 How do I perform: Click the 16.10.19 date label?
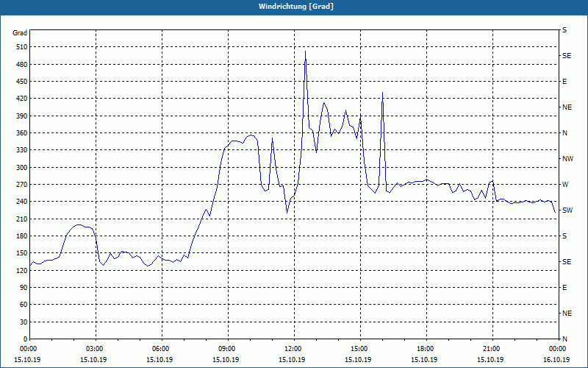click(x=556, y=360)
